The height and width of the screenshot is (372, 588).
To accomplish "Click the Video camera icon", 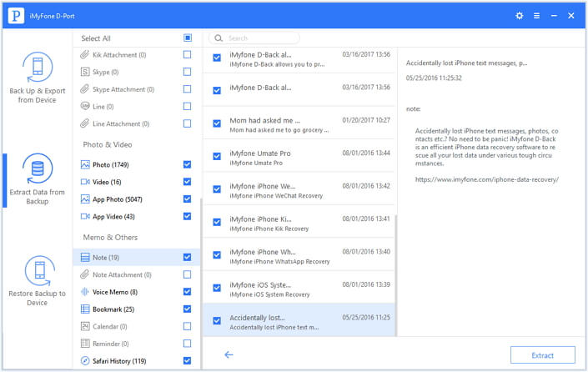I will (x=85, y=182).
